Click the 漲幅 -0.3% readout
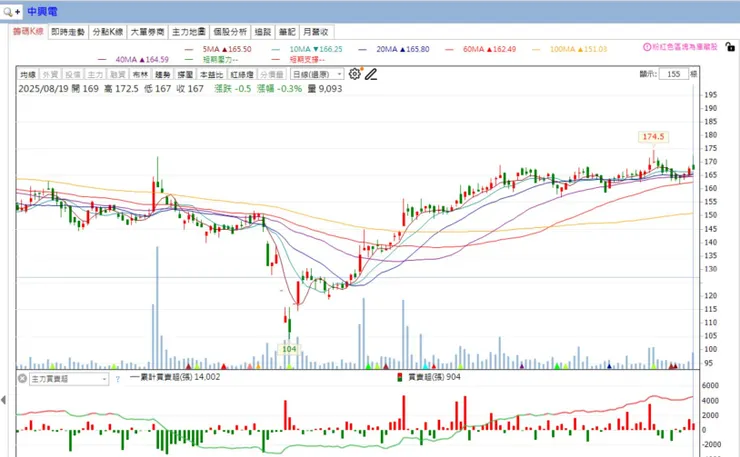The image size is (740, 457). tap(279, 88)
